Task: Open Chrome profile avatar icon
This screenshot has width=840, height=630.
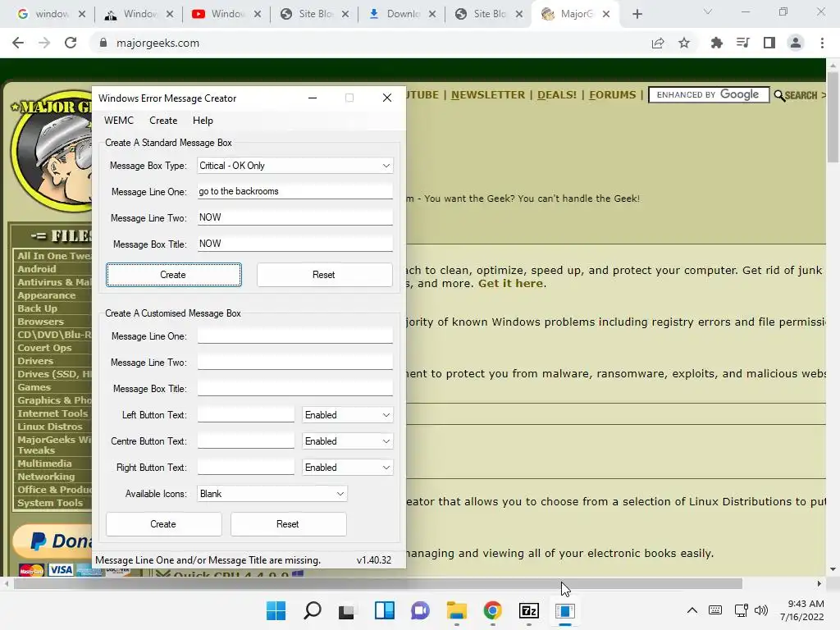Action: pyautogui.click(x=796, y=43)
